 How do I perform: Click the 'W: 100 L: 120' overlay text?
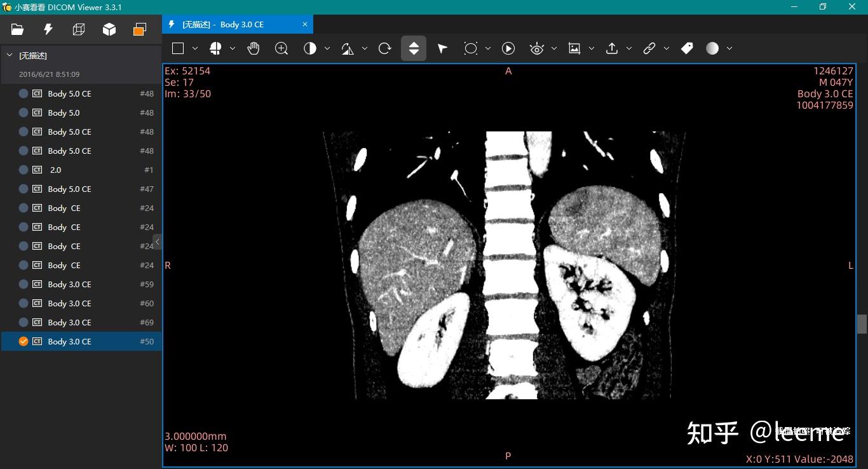click(196, 448)
